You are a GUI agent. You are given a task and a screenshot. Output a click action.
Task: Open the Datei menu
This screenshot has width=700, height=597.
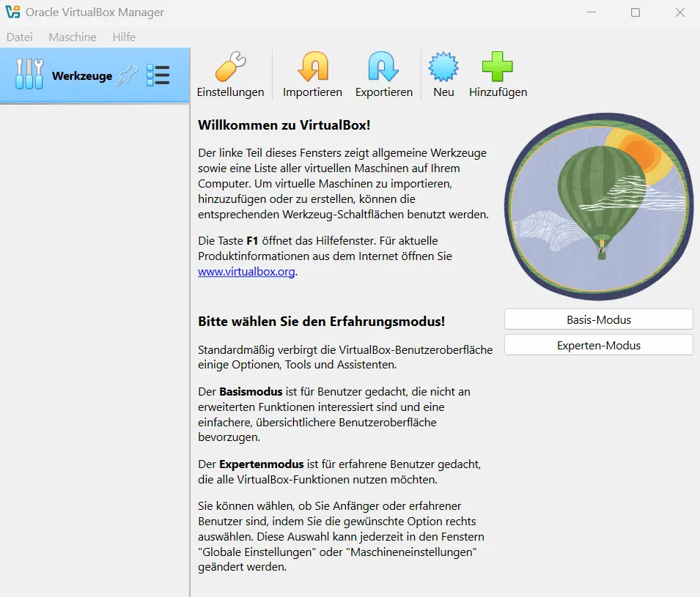click(x=20, y=37)
